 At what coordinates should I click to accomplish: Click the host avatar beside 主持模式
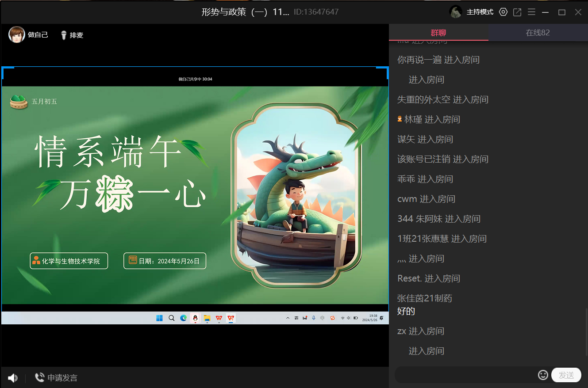[x=456, y=12]
